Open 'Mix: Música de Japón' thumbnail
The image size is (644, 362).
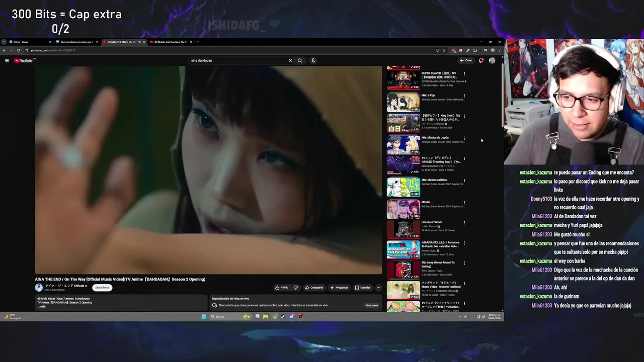pos(403,145)
